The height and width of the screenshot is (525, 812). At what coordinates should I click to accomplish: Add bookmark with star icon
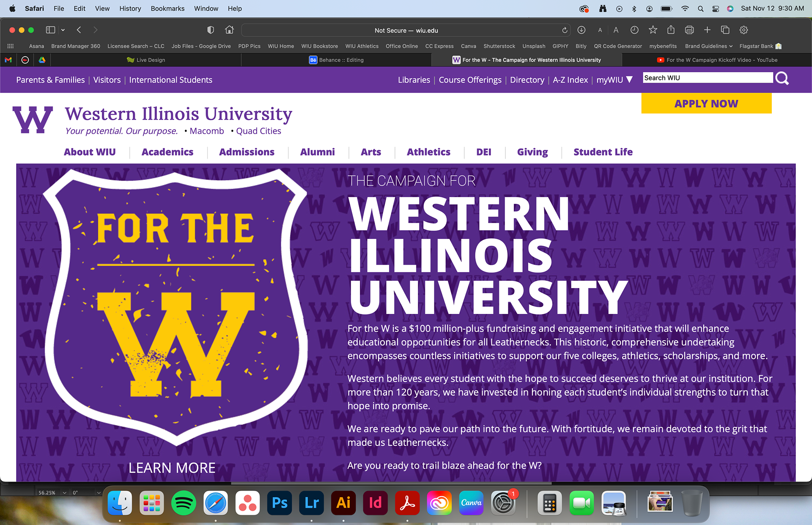653,30
